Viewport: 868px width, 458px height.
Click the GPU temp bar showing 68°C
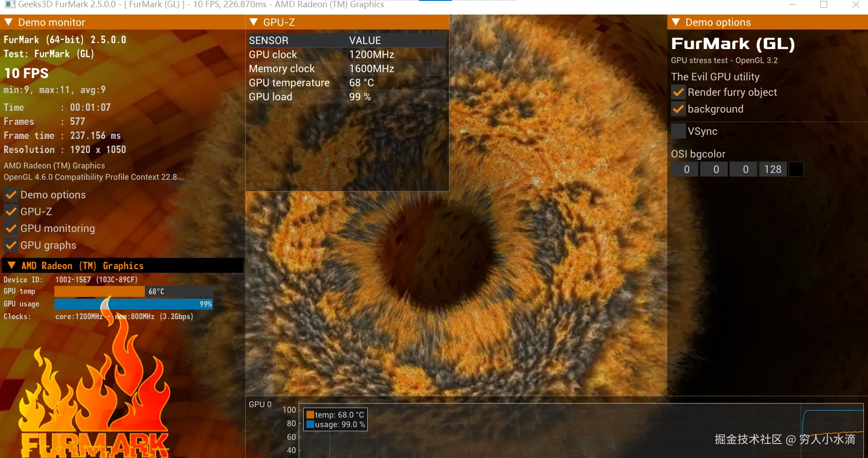[134, 291]
